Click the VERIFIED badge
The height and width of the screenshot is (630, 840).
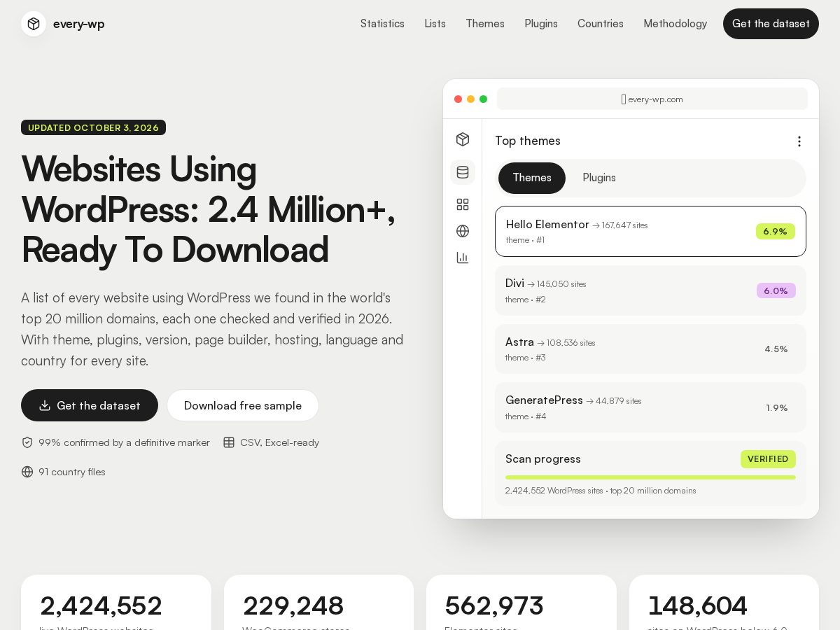tap(768, 459)
